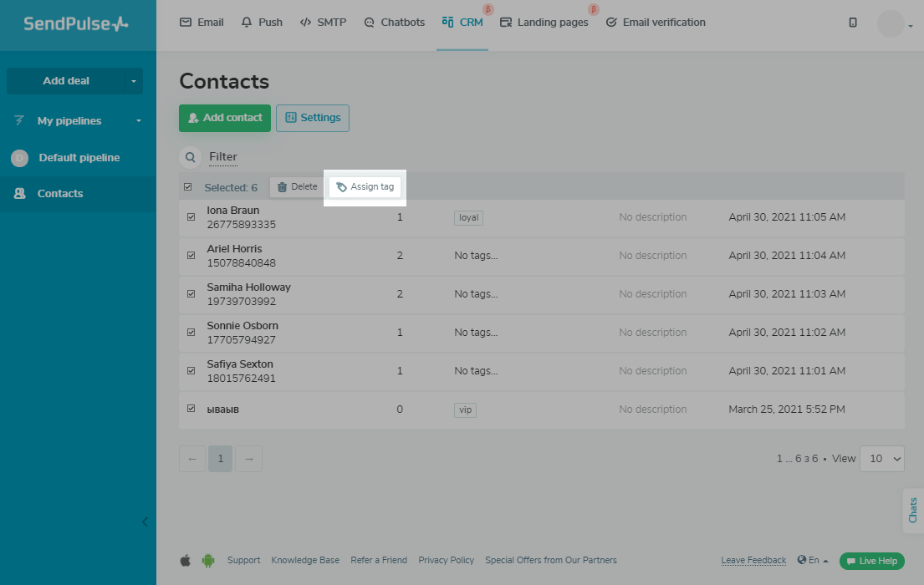Select the CRM tab
924x585 pixels.
tap(462, 23)
